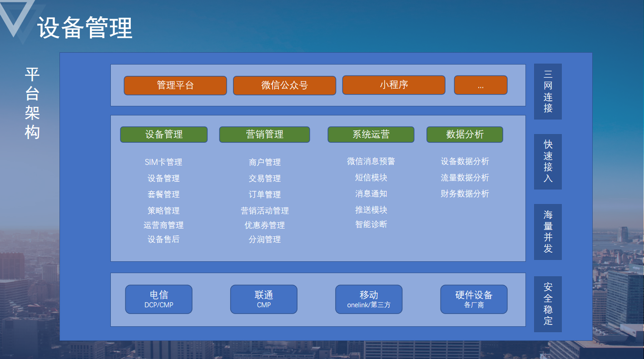
Task: Select the green 设备管理 header
Action: point(164,135)
